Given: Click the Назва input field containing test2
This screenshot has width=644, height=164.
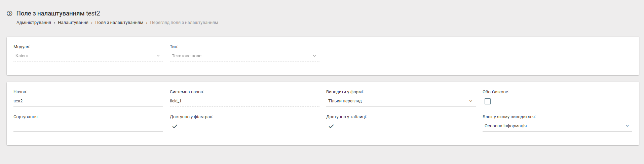Looking at the screenshot, I should point(87,101).
